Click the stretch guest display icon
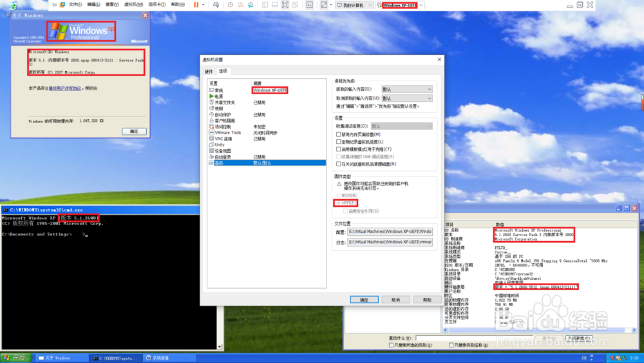This screenshot has height=363, width=644. click(324, 5)
